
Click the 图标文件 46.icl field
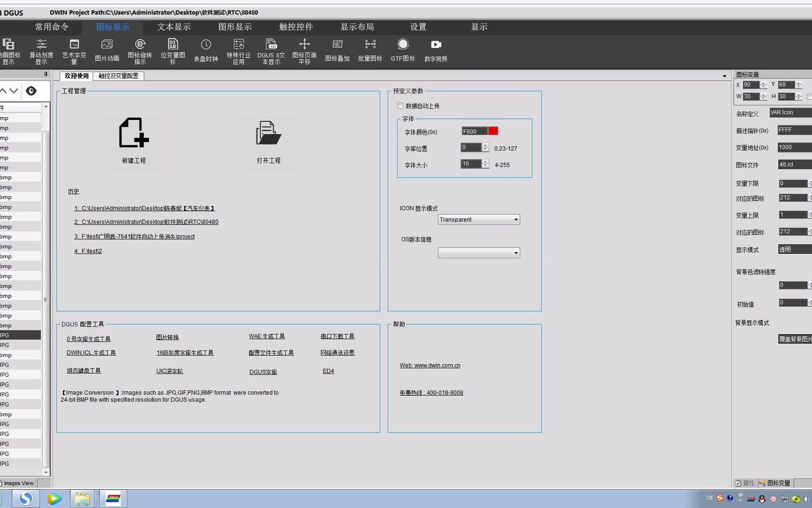[795, 165]
